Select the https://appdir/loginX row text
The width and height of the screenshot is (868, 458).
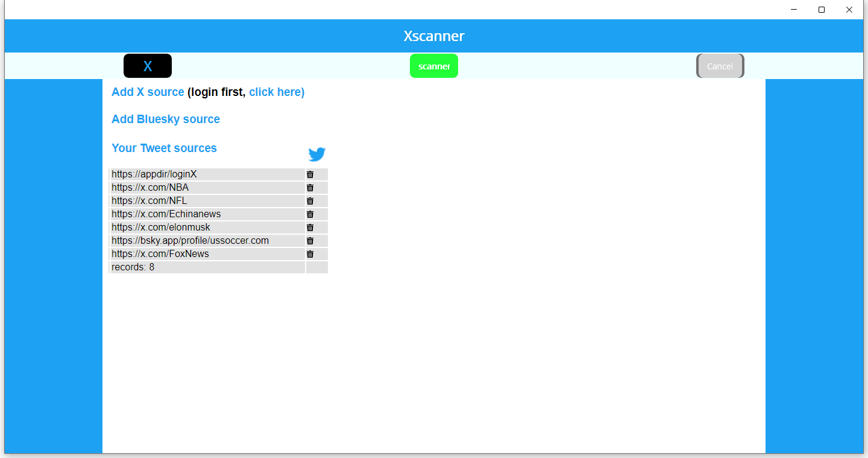click(154, 174)
